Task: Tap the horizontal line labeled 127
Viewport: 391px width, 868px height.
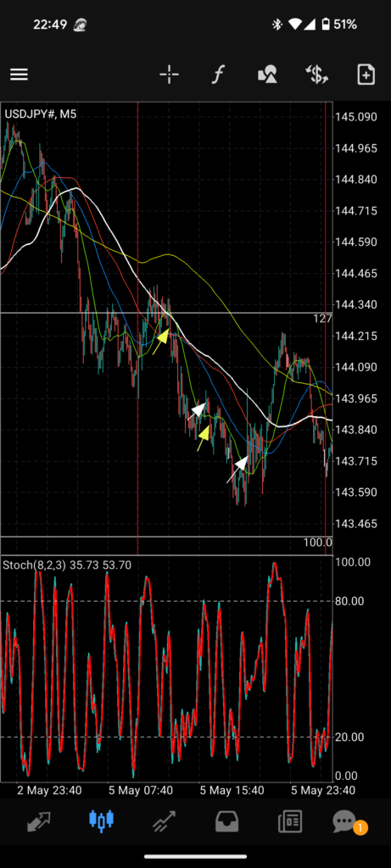Action: click(x=166, y=314)
